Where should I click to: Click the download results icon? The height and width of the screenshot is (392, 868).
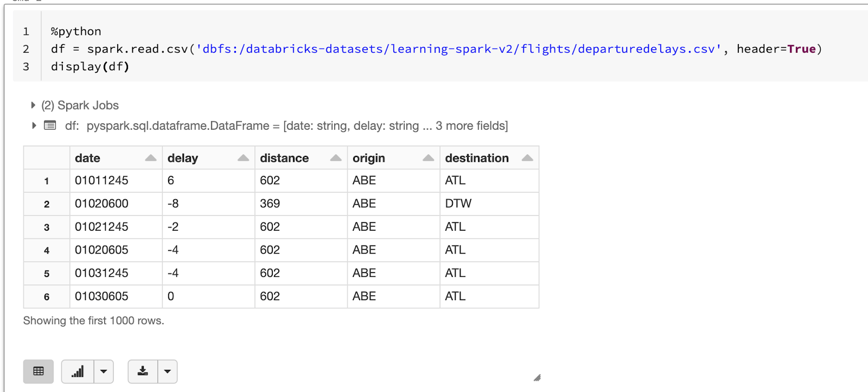pos(143,371)
